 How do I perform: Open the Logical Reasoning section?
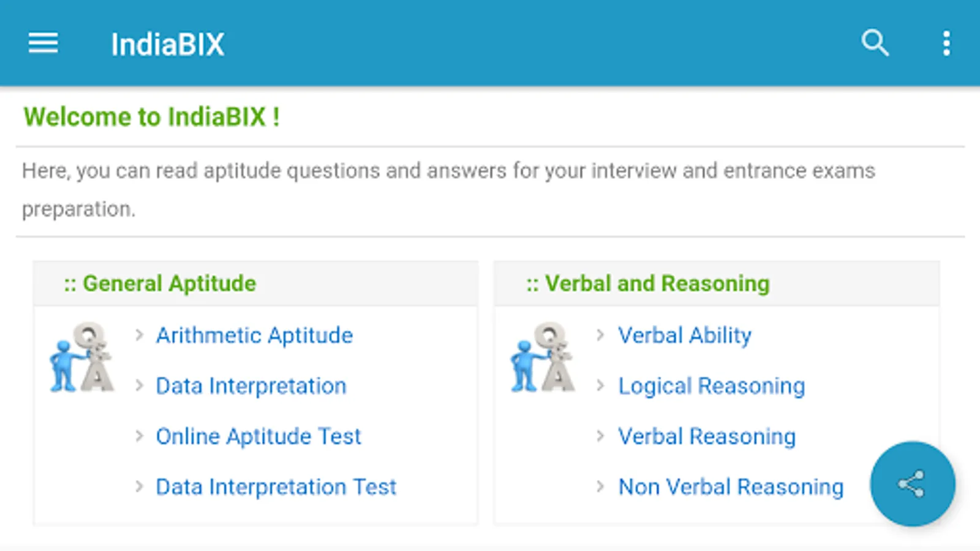(712, 386)
